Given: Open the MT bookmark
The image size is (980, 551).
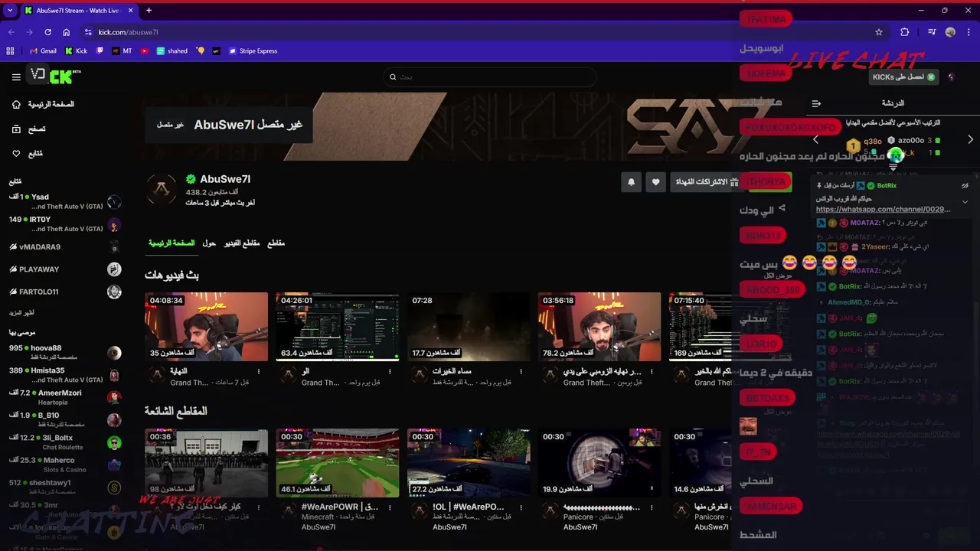Looking at the screenshot, I should pos(122,51).
